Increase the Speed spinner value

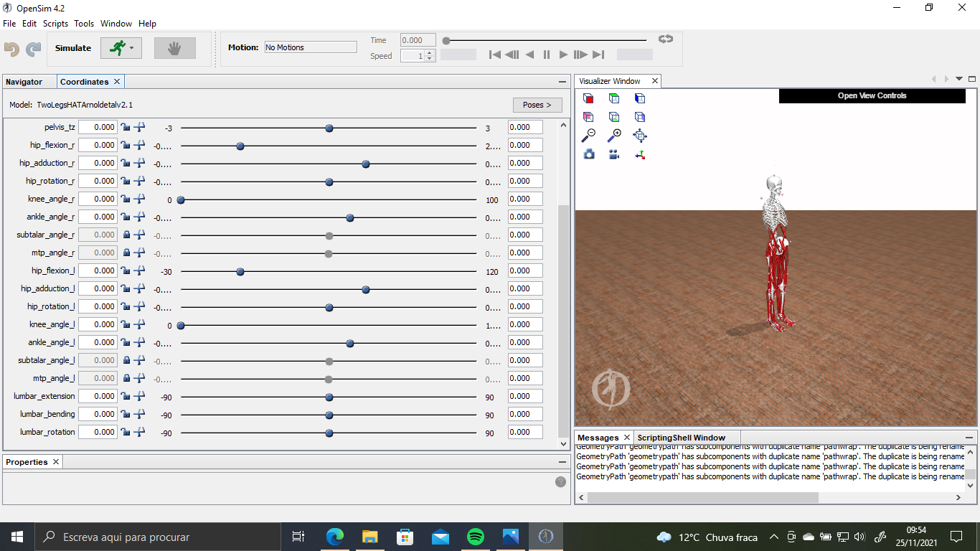point(430,52)
